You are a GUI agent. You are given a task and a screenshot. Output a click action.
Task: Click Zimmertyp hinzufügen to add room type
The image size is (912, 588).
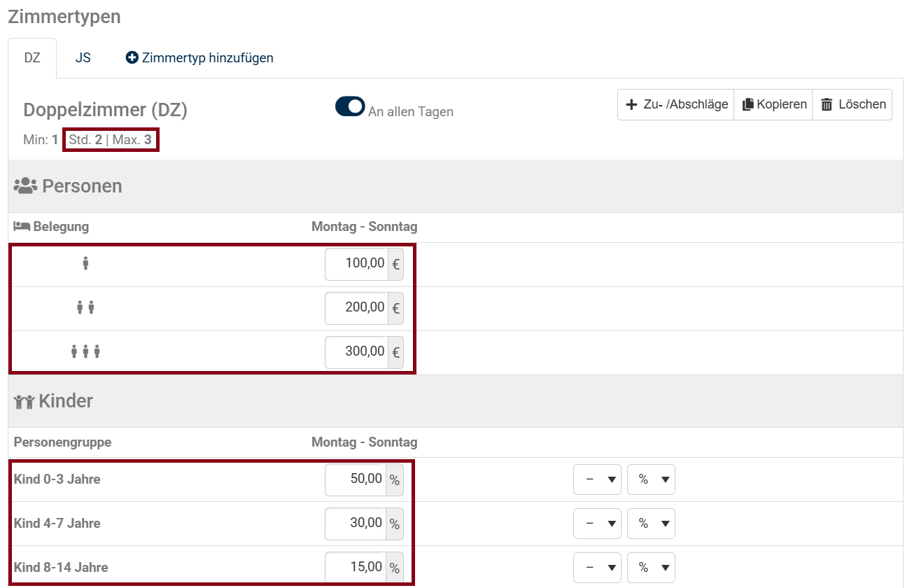(x=199, y=58)
